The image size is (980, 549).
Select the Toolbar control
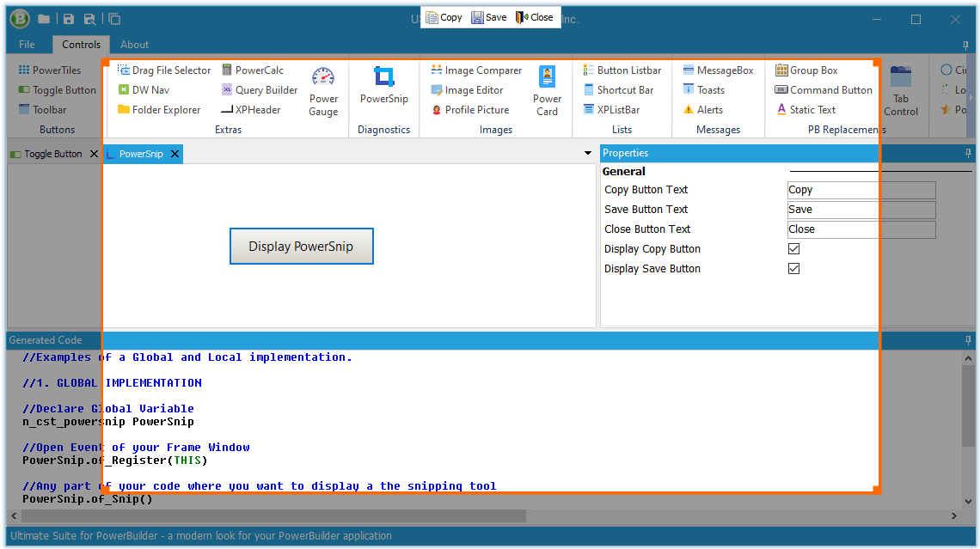[42, 110]
